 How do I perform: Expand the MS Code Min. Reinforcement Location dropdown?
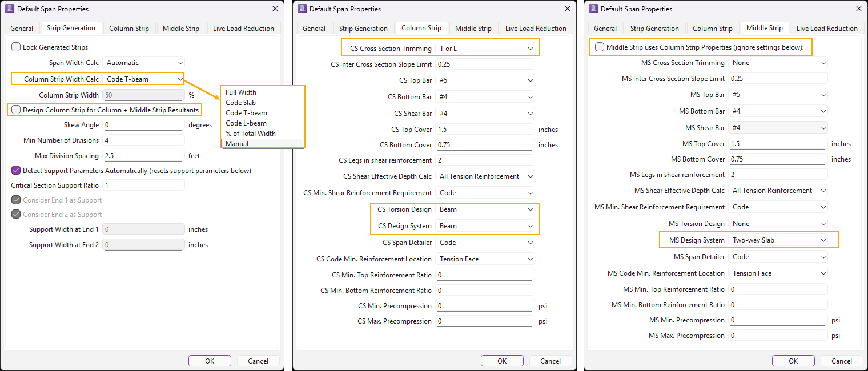tap(778, 273)
